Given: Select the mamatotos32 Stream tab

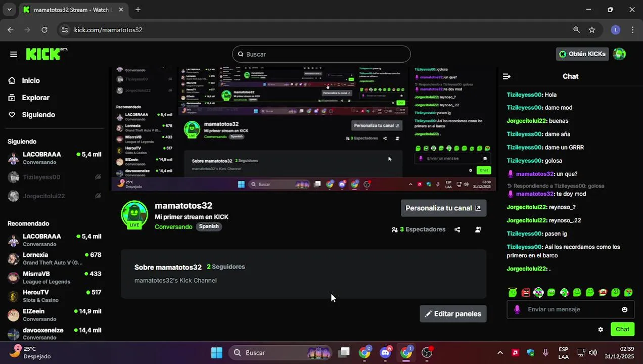Looking at the screenshot, I should point(73,10).
